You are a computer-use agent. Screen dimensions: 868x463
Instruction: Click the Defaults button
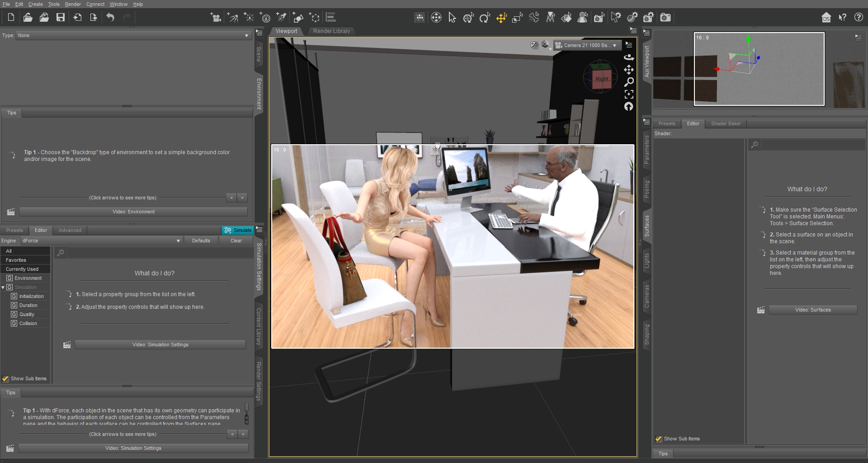click(x=201, y=241)
